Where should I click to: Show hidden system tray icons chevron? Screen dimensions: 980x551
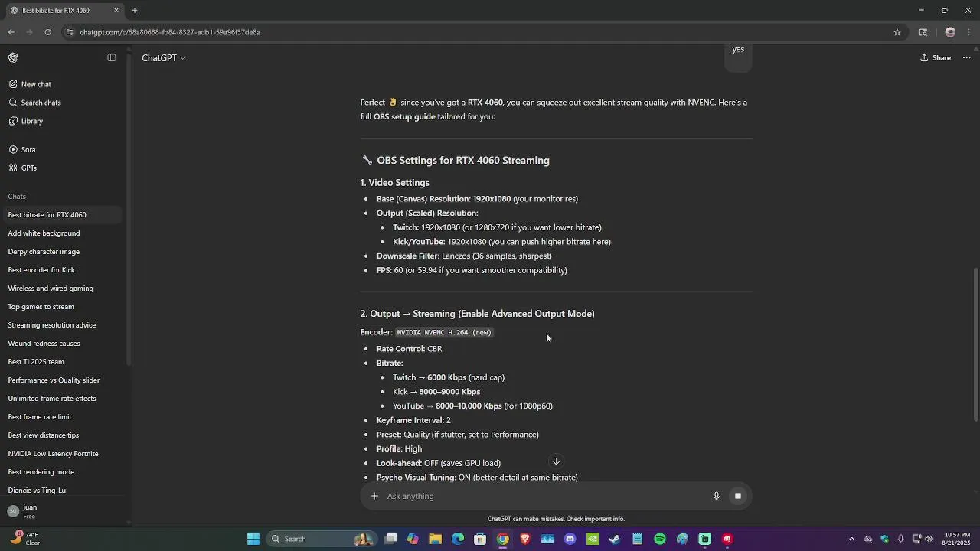[851, 539]
